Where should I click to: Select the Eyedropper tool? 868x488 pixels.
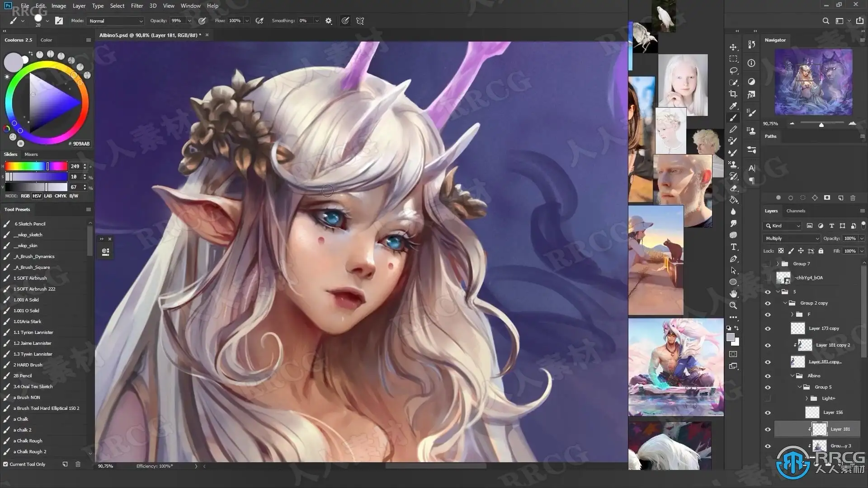coord(733,106)
